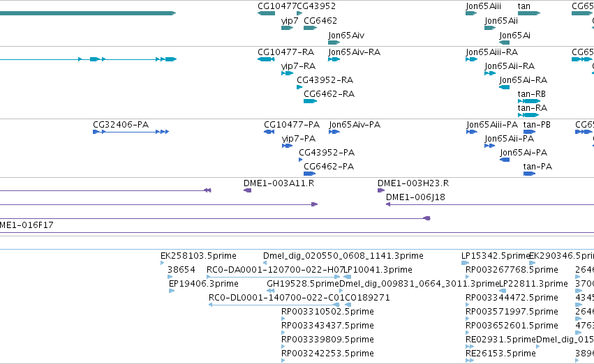Select EST RE26153.5prime
The image size is (594, 364).
(500, 354)
